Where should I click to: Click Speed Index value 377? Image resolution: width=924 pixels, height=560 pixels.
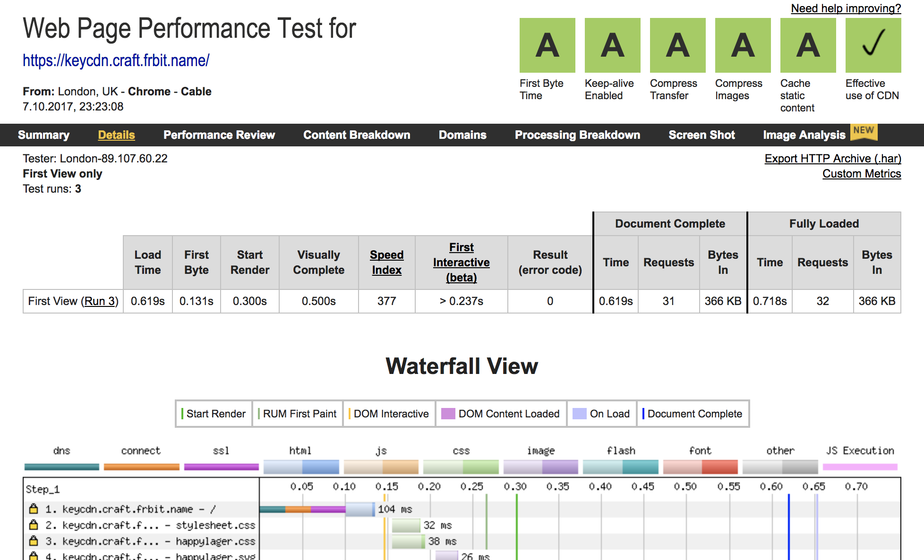[387, 301]
